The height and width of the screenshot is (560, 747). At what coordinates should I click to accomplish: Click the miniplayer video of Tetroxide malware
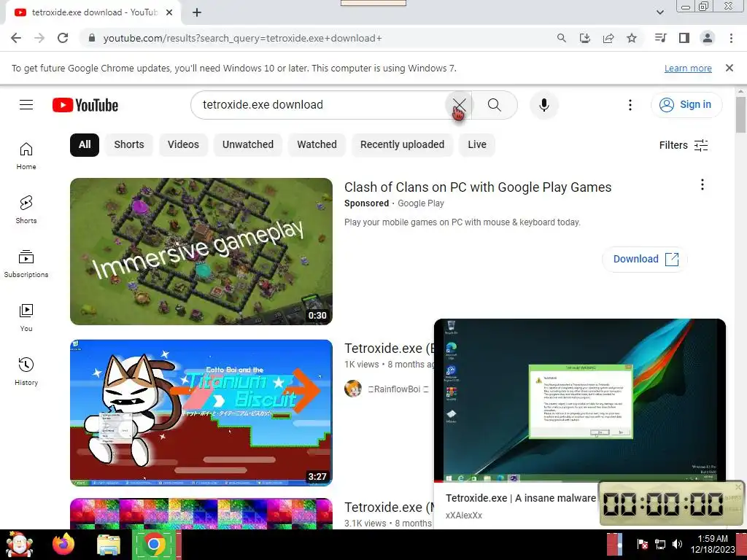click(x=580, y=400)
